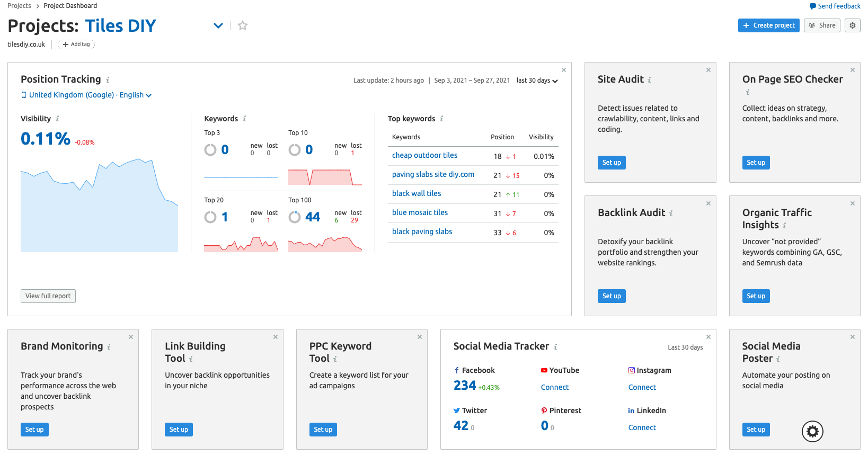Show info icon beside Brand Monitoring
This screenshot has height=455, width=868.
point(109,347)
